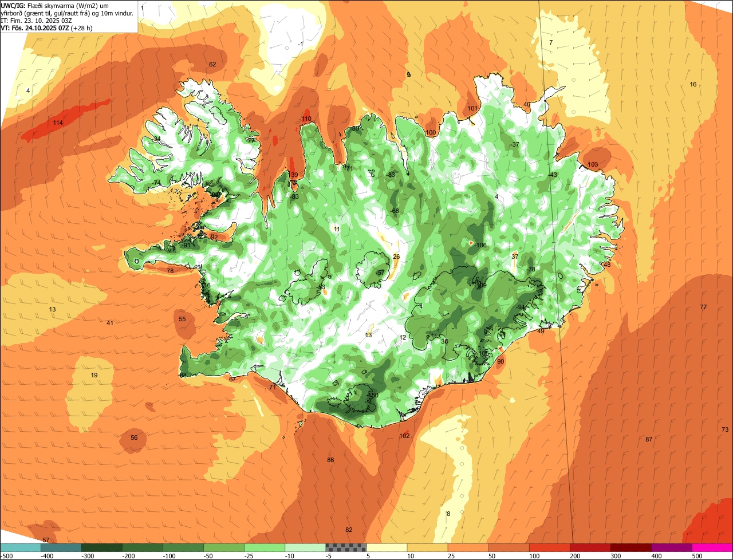Image resolution: width=733 pixels, height=560 pixels.
Task: Click the map value "49" near the southeast coast
Action: tap(541, 332)
